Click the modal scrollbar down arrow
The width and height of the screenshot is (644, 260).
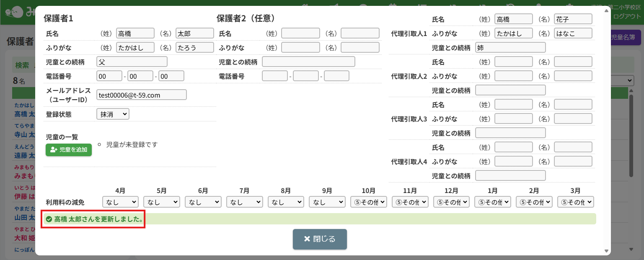click(606, 251)
